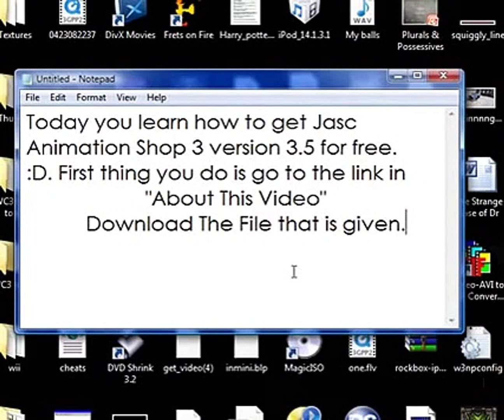Open the Help menu in Notepad
The width and height of the screenshot is (504, 420).
click(156, 97)
